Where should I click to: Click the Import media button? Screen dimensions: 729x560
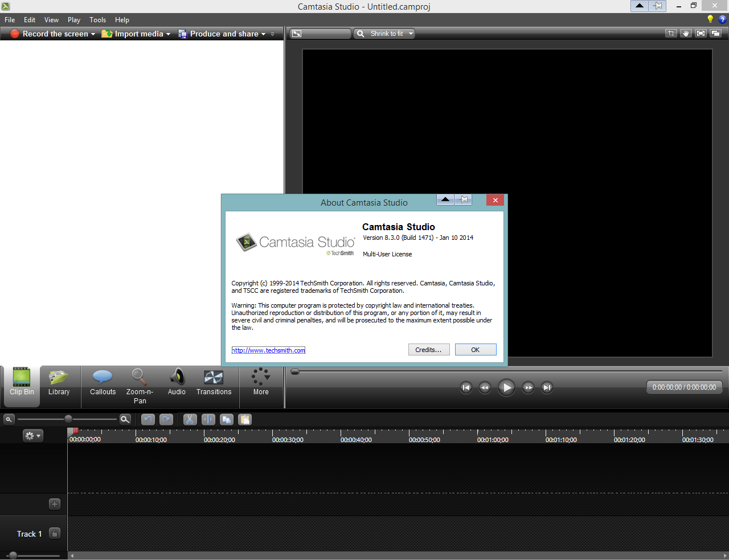[133, 34]
